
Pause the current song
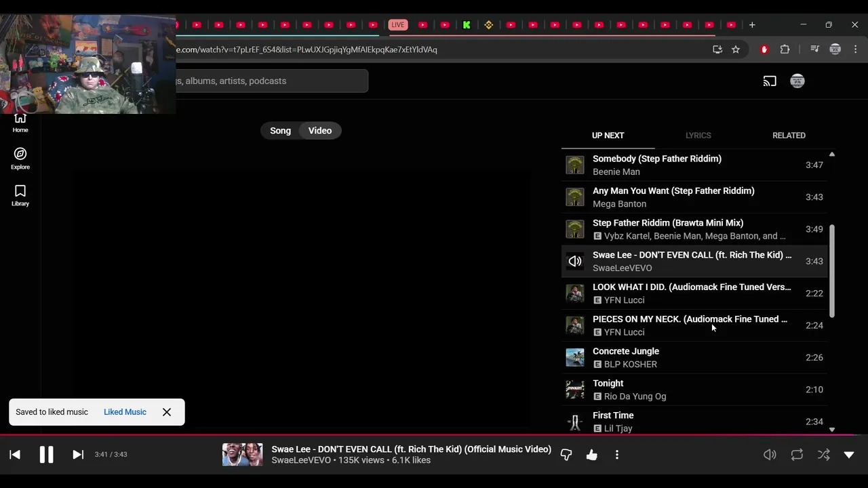pyautogui.click(x=46, y=454)
